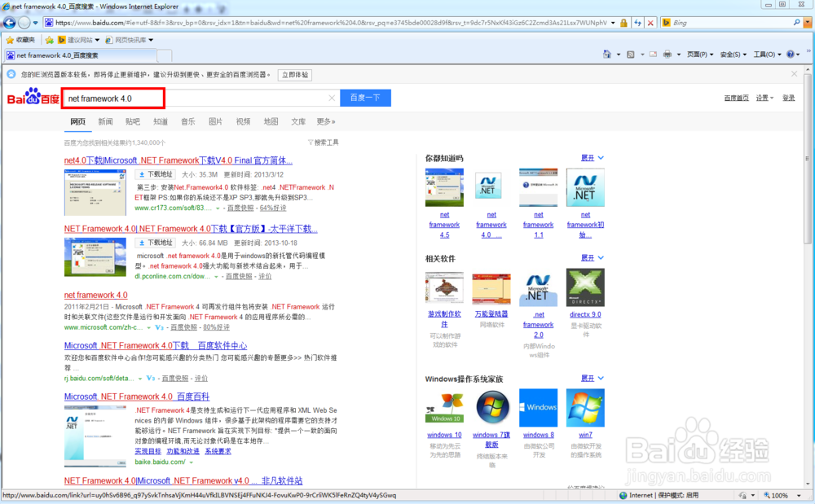Open a new blank tab
This screenshot has height=504, width=815.
[165, 55]
